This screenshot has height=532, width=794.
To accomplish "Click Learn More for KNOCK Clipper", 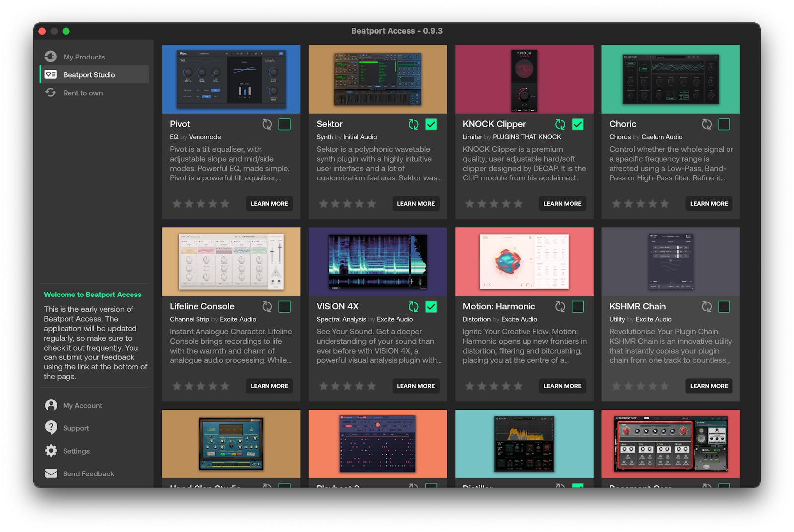I will tap(562, 203).
